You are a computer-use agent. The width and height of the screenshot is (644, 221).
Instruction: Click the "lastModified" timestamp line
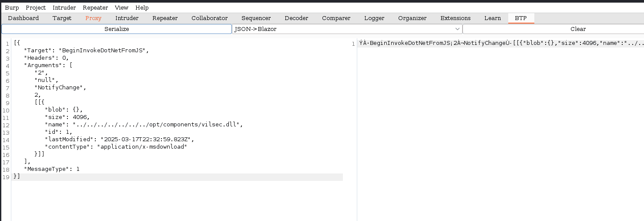click(119, 139)
